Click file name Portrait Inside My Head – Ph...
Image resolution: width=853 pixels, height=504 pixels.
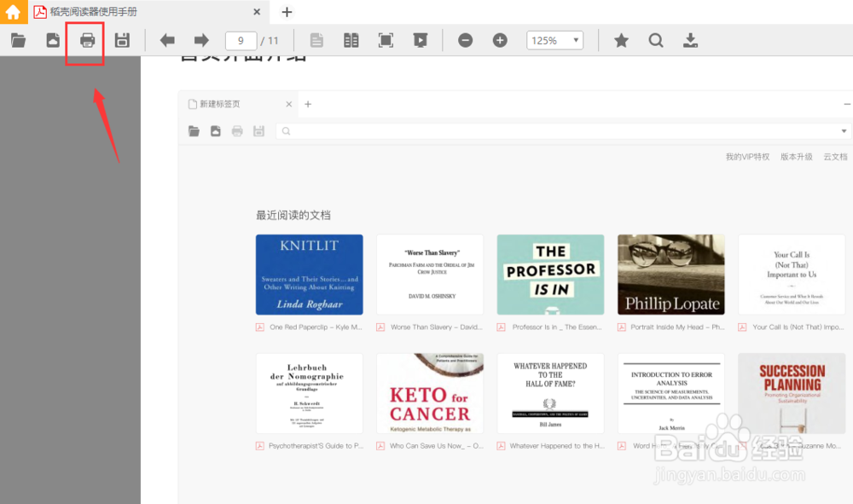coord(677,327)
